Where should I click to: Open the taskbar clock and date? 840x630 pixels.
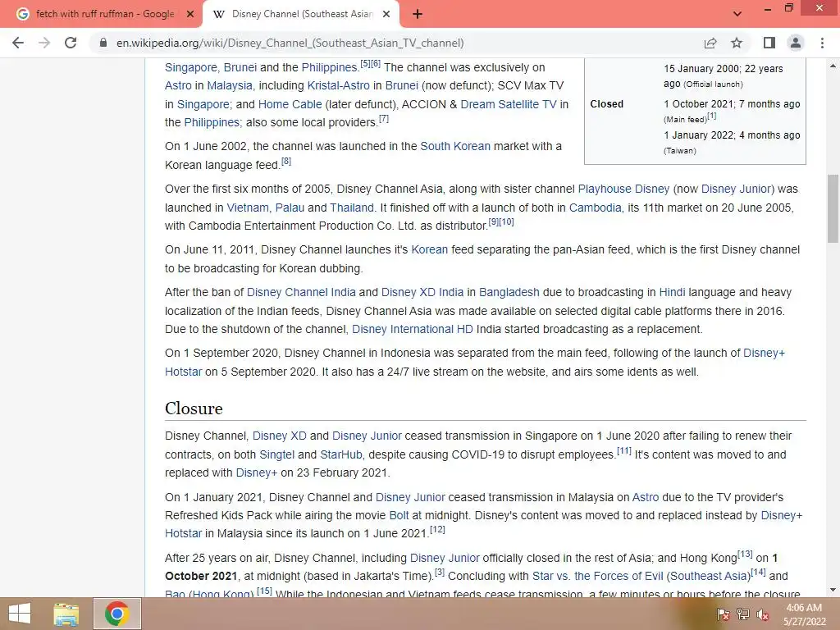(x=804, y=614)
